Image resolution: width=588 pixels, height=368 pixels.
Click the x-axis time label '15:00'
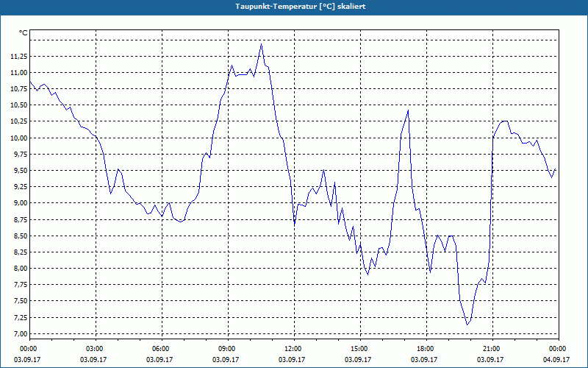coord(360,349)
